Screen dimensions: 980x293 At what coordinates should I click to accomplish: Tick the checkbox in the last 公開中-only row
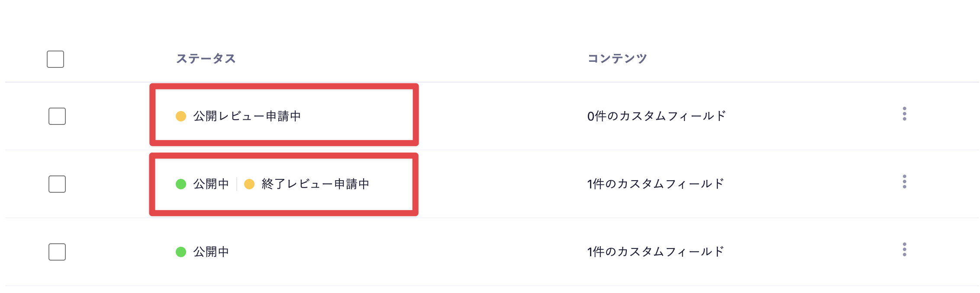57,252
